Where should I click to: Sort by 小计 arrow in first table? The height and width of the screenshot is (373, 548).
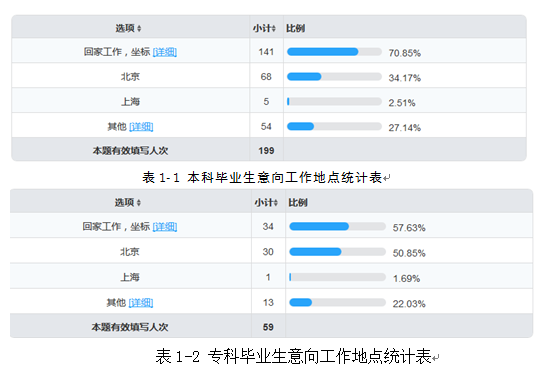(274, 28)
